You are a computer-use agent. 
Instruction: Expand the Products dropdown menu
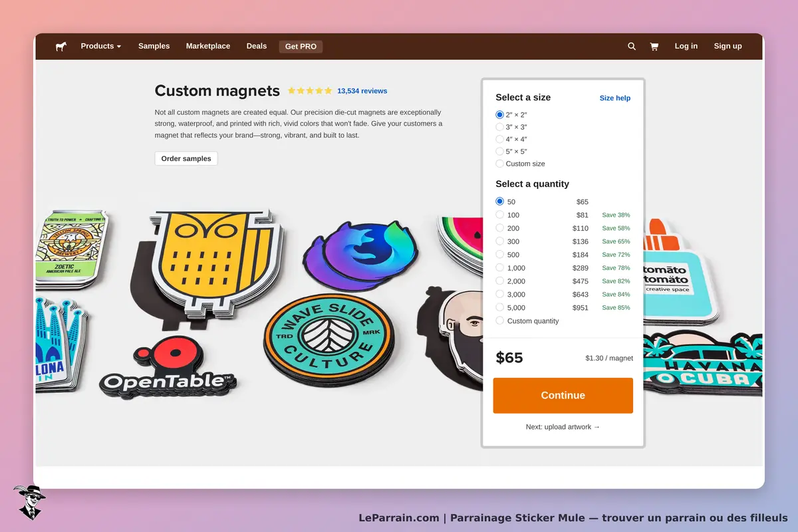coord(101,47)
